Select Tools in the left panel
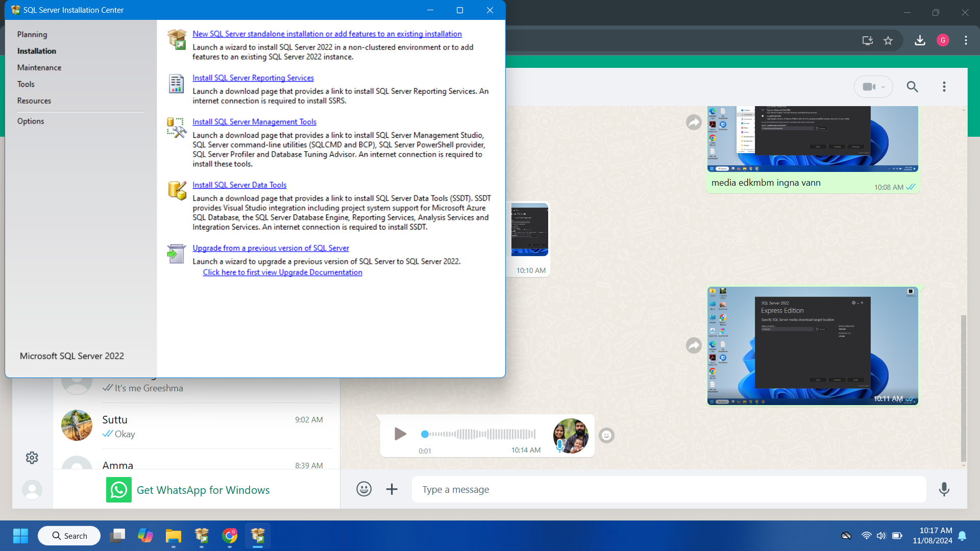This screenshot has height=551, width=980. [x=26, y=84]
